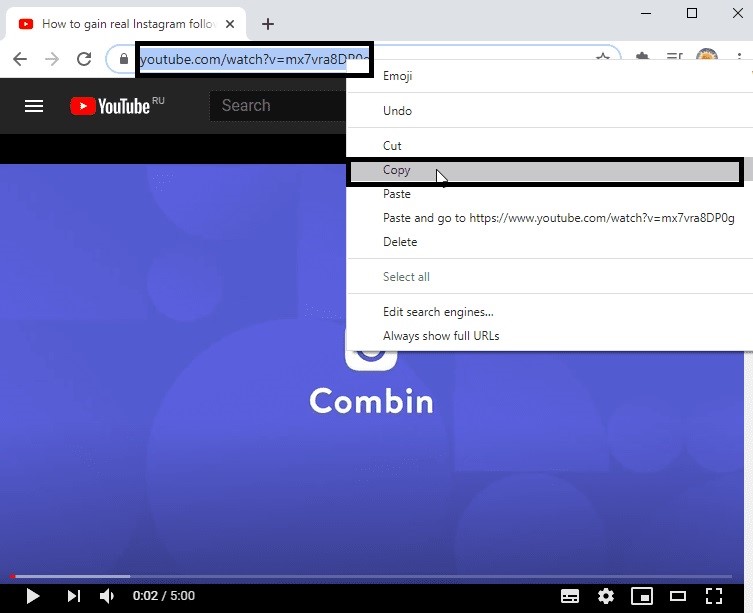The width and height of the screenshot is (753, 613).
Task: Skip to next video
Action: pos(73,596)
